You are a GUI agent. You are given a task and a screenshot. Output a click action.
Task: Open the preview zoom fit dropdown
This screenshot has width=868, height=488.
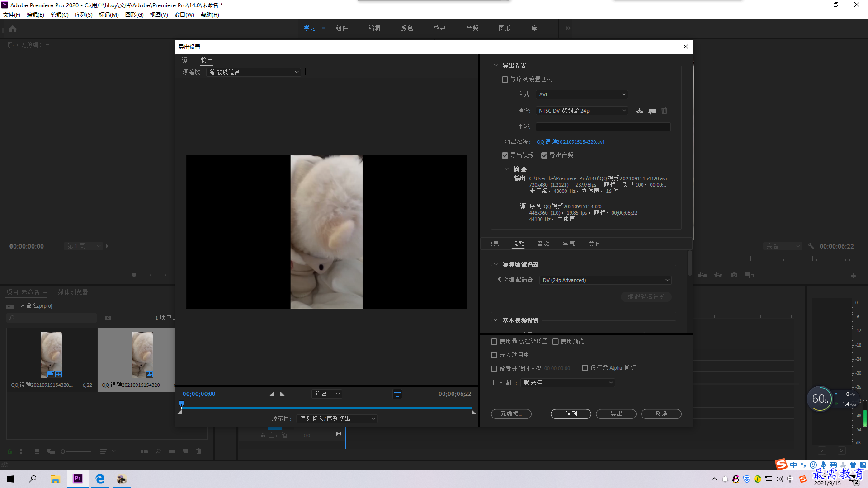coord(327,394)
